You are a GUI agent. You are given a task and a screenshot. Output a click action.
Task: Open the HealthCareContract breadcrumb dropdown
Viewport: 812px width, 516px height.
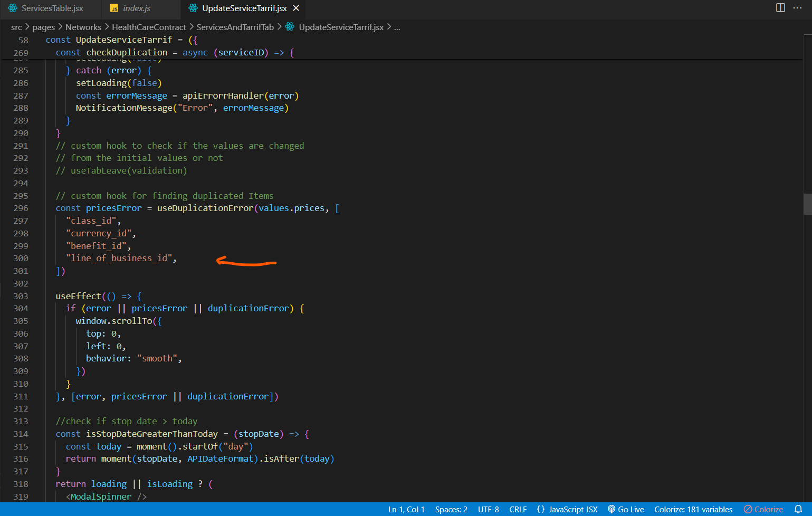(149, 27)
